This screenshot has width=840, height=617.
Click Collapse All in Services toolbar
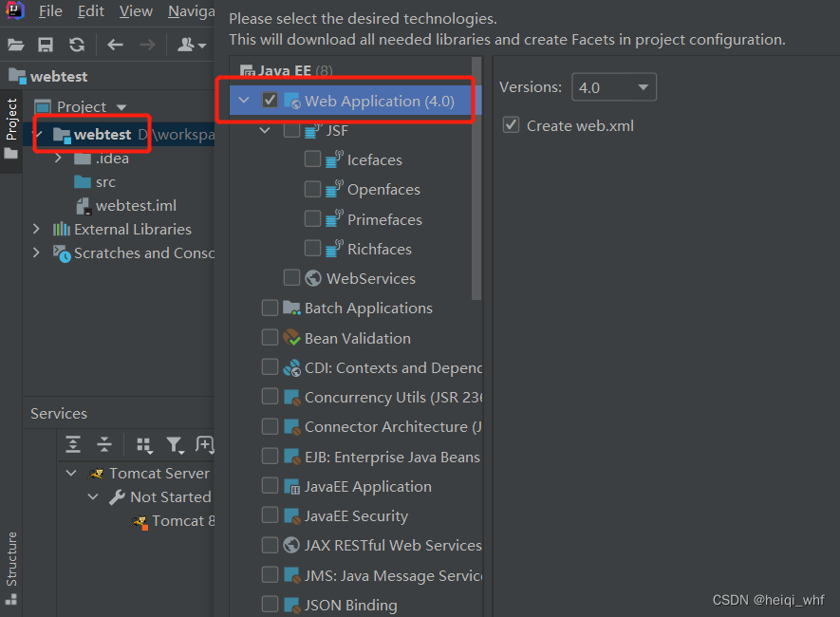point(103,444)
